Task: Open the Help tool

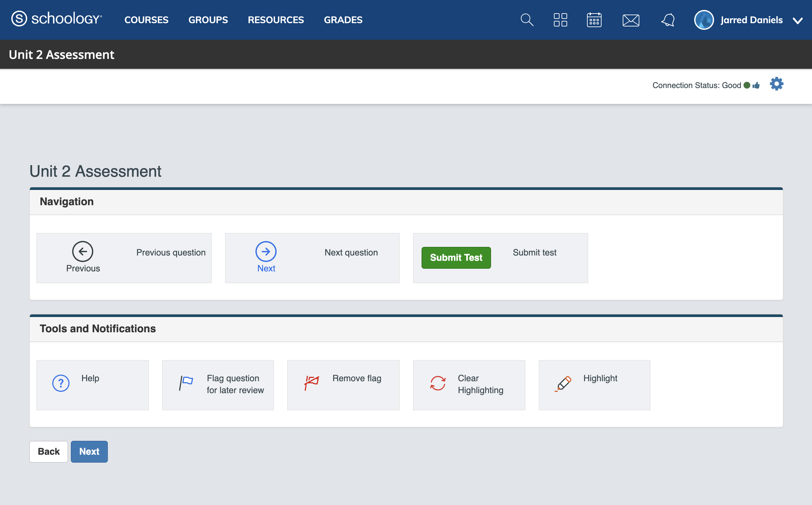Action: click(92, 384)
